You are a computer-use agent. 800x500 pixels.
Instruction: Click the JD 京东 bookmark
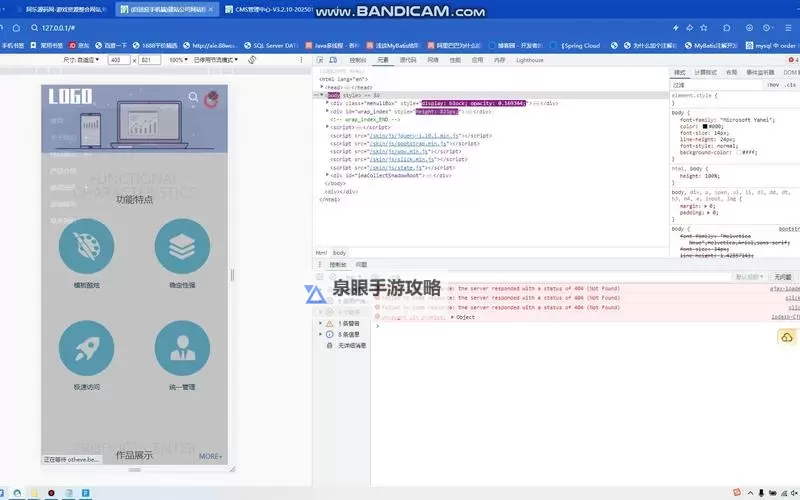pyautogui.click(x=79, y=45)
